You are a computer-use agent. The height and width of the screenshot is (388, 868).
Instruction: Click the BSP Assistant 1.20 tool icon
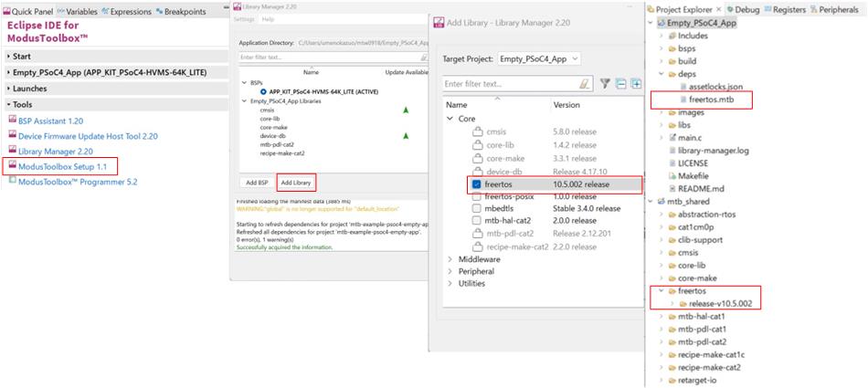point(13,121)
